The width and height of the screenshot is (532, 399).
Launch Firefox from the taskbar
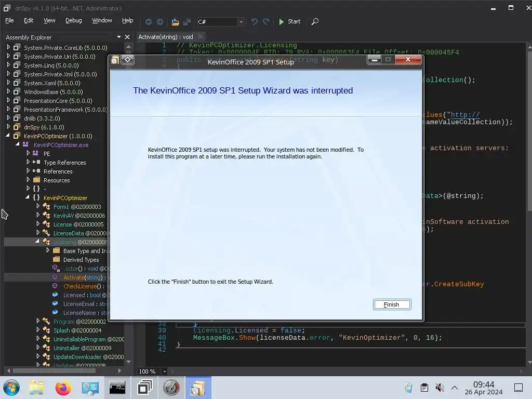63,388
